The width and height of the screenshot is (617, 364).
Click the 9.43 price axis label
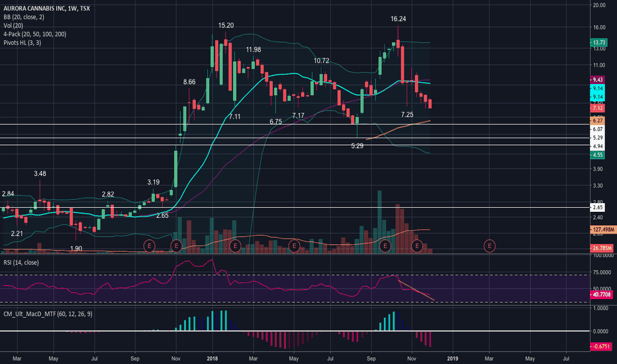click(597, 80)
